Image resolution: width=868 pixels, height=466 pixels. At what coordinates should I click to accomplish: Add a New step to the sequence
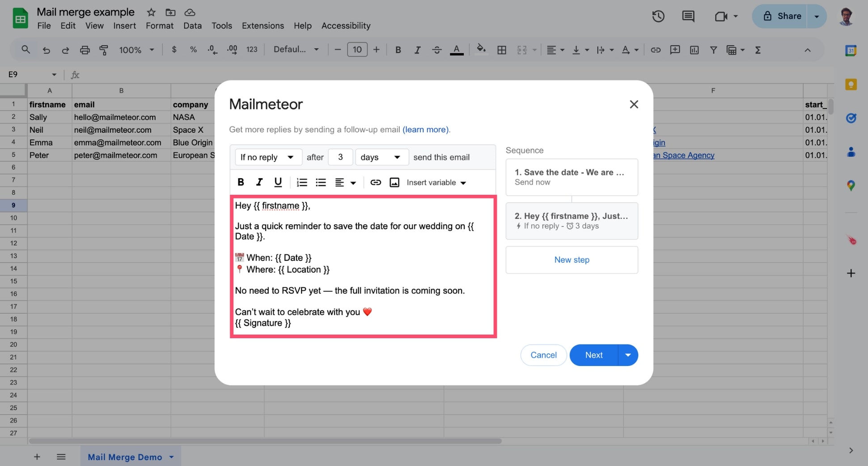(572, 260)
